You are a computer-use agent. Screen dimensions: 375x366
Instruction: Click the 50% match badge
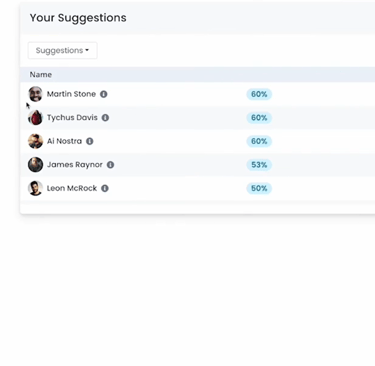coord(259,188)
